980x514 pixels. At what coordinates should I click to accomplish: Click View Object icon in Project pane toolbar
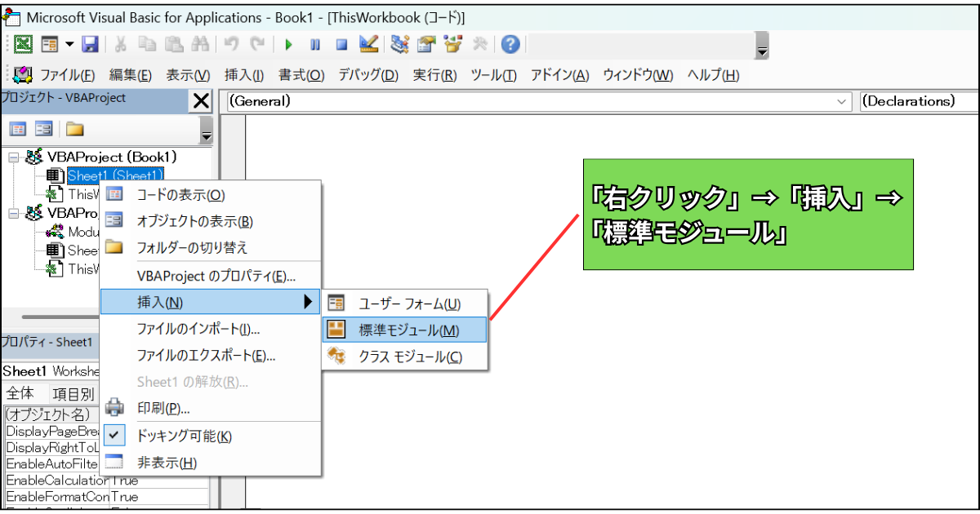click(44, 129)
